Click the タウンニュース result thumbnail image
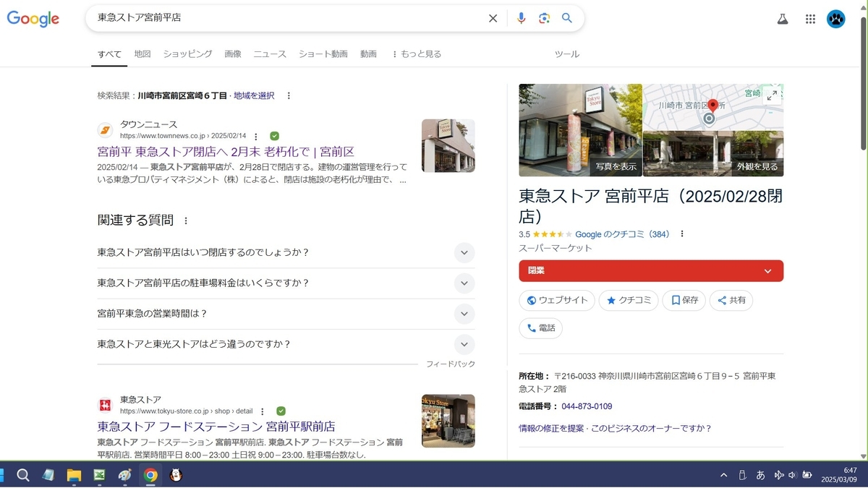868x488 pixels. (x=448, y=145)
